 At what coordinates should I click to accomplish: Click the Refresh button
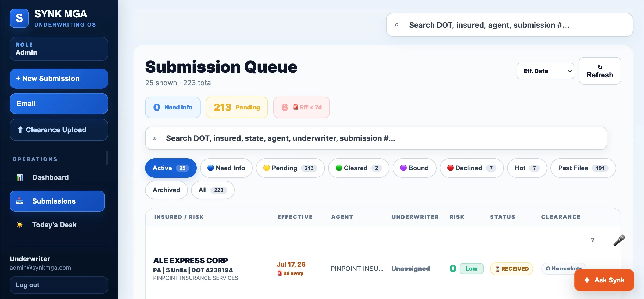click(x=600, y=71)
